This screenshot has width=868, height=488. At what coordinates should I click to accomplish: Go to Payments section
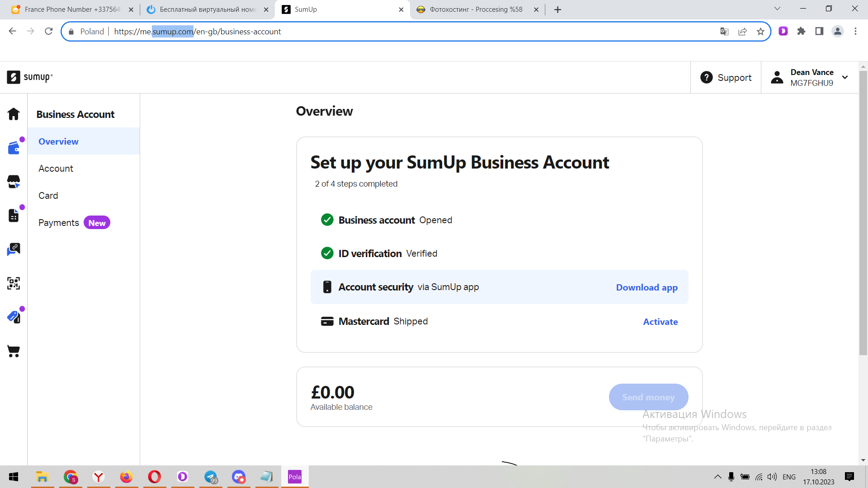[x=59, y=223]
